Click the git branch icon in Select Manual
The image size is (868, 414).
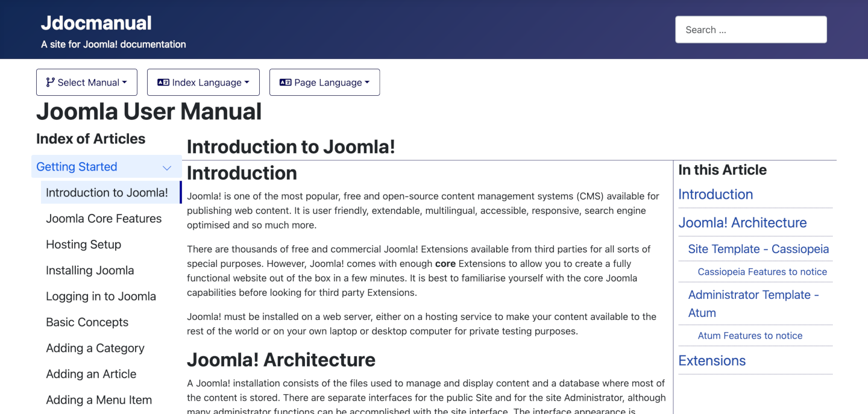click(51, 83)
